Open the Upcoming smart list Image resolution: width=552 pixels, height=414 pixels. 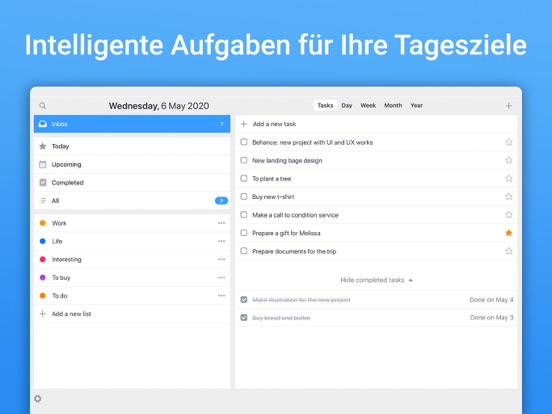pyautogui.click(x=132, y=164)
